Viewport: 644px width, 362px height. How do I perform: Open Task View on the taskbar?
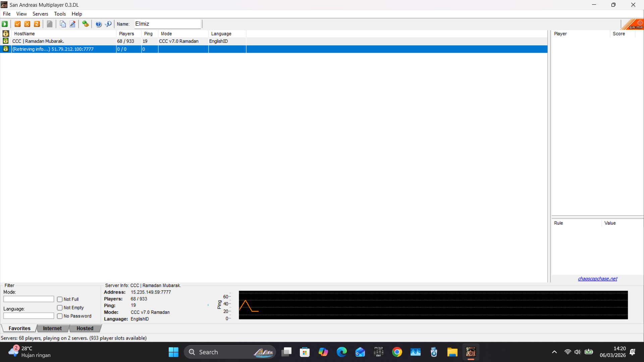286,352
